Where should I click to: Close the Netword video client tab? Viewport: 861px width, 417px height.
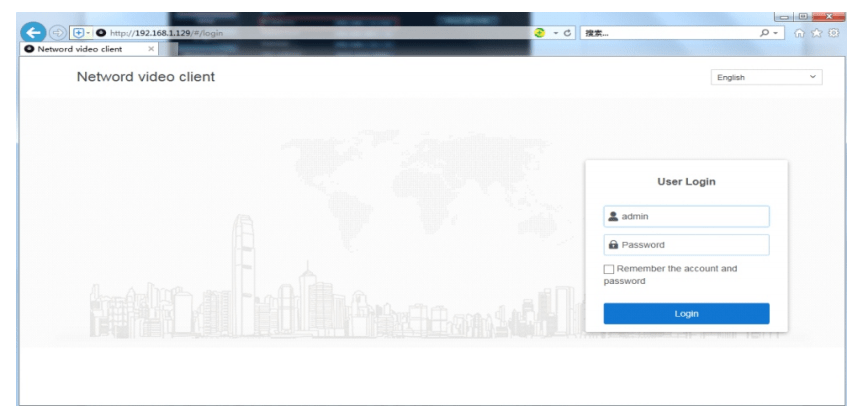point(151,48)
